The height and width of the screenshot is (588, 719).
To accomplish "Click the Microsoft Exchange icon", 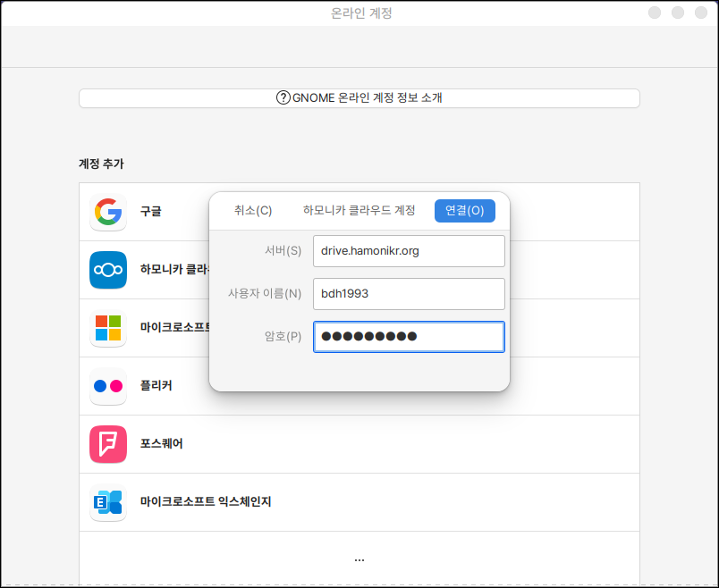I will [108, 502].
